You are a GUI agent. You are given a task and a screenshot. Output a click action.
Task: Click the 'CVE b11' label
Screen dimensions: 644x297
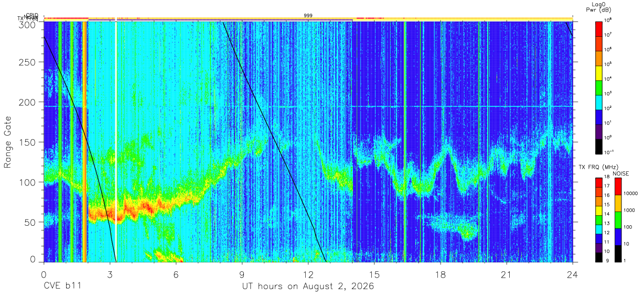pos(62,287)
